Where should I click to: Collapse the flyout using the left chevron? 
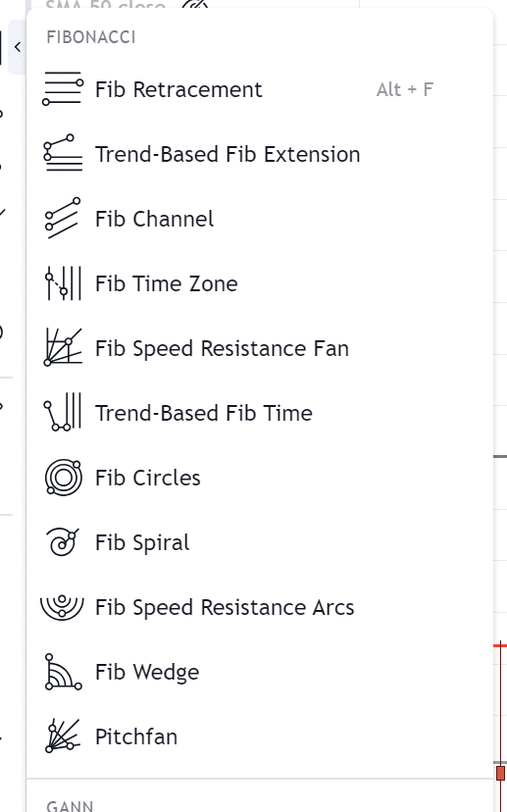pos(17,47)
